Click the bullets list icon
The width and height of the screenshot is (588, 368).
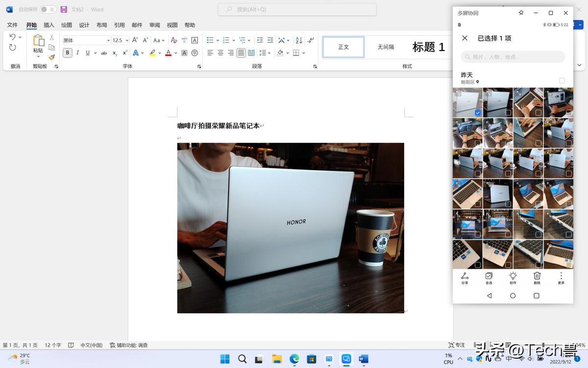(211, 40)
